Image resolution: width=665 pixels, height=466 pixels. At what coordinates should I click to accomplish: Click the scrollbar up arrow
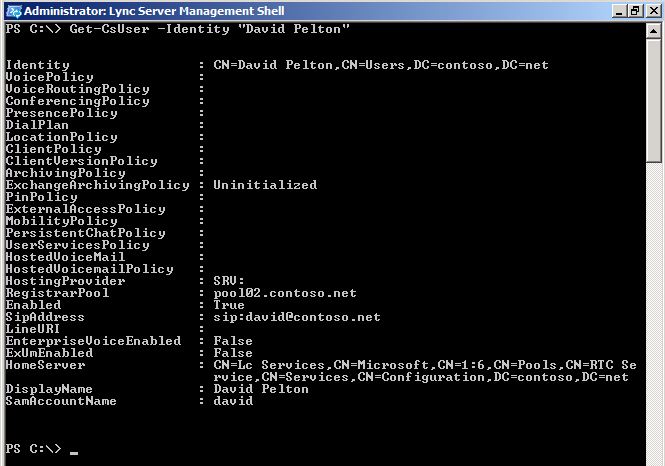(x=654, y=31)
